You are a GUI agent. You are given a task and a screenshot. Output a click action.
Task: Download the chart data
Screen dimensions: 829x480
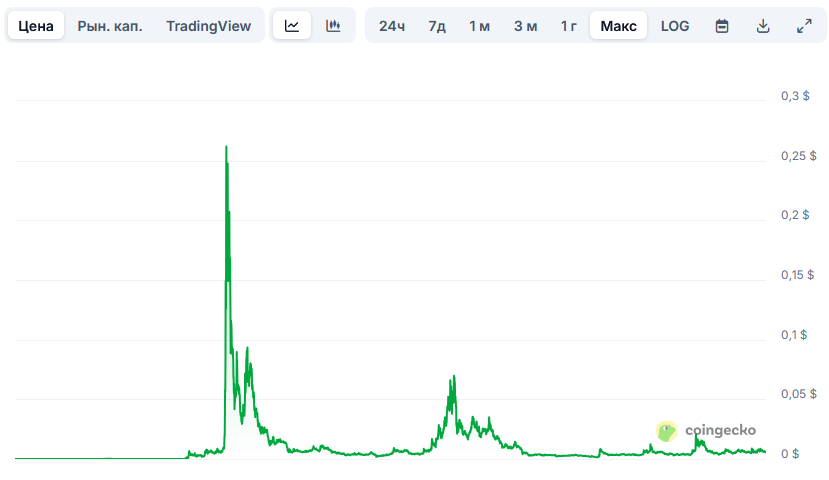pos(763,25)
